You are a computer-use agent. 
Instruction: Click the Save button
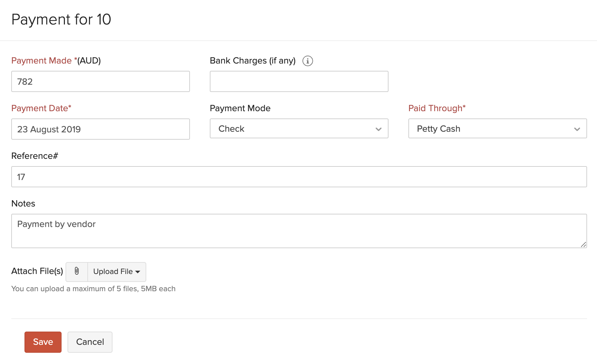tap(43, 342)
